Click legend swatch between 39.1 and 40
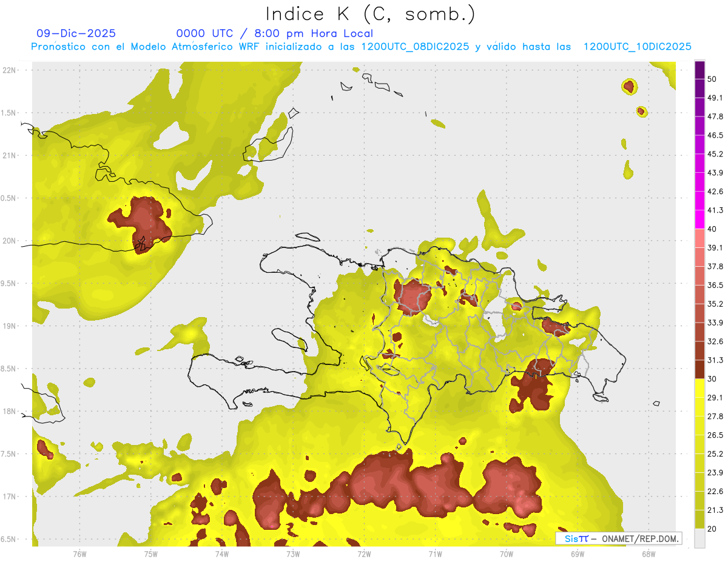 point(700,238)
